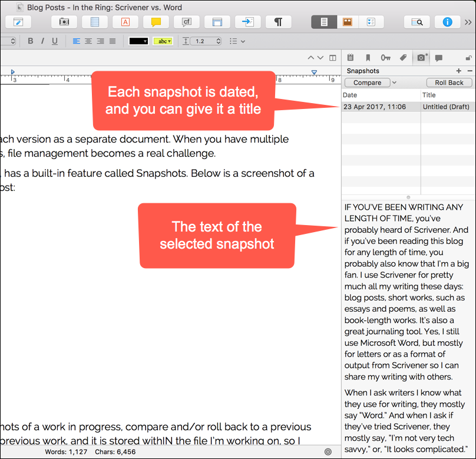This screenshot has width=476, height=459.
Task: Toggle the inspector lock icon
Action: tap(469, 58)
